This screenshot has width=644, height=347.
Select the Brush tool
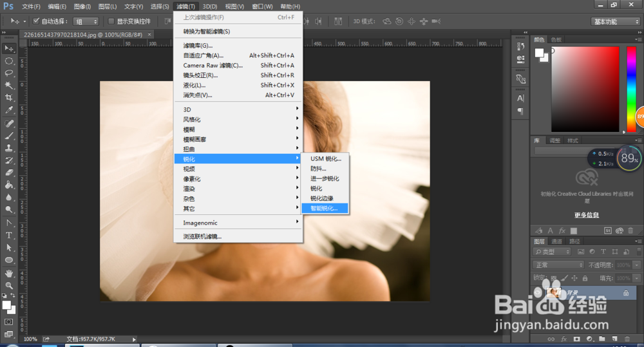coord(8,136)
